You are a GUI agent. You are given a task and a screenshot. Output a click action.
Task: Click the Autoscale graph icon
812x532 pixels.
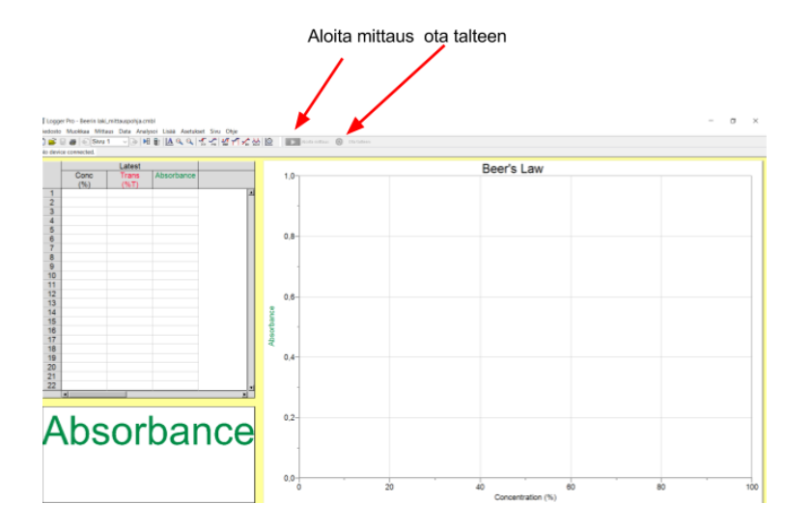pos(169,142)
